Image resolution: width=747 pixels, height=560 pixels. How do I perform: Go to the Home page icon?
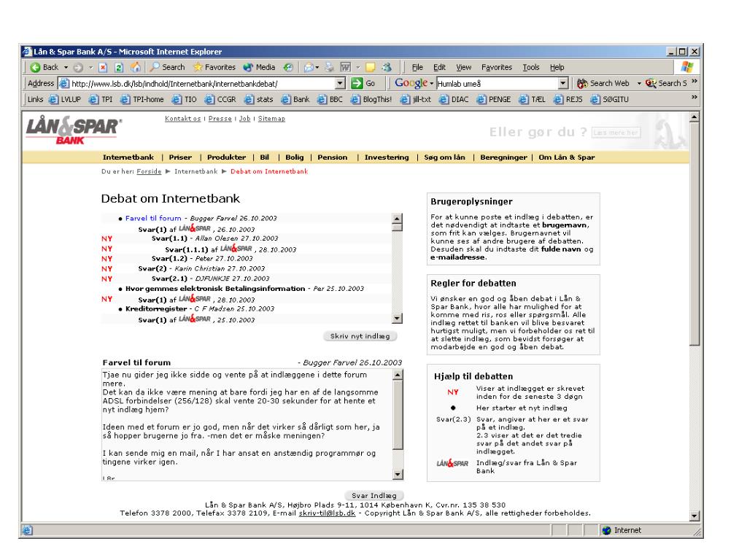click(x=136, y=67)
